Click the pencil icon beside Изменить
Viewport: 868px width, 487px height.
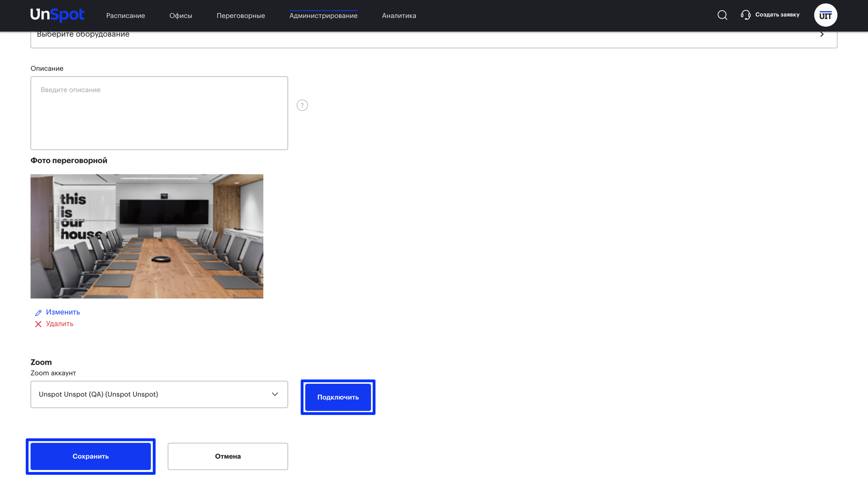(x=38, y=313)
